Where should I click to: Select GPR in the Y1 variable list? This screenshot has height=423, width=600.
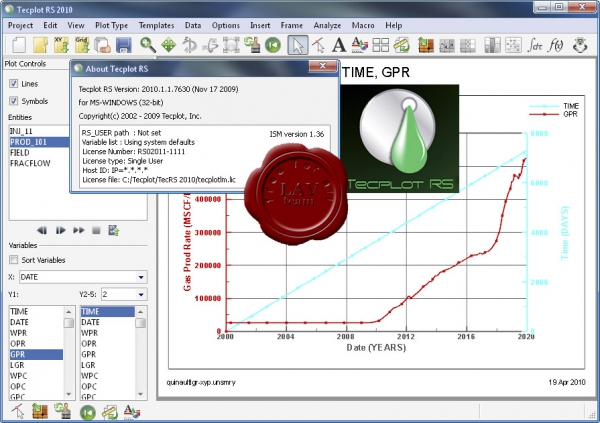(36, 354)
